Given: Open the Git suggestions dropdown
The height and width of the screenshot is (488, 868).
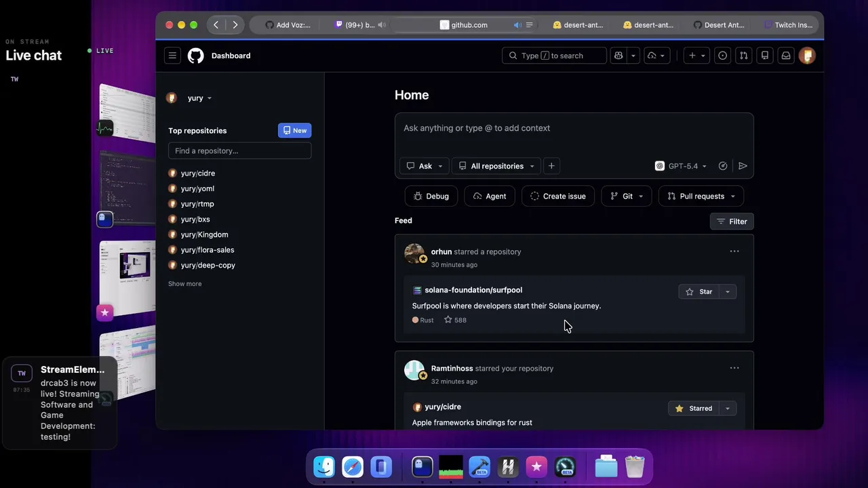Looking at the screenshot, I should pos(627,197).
